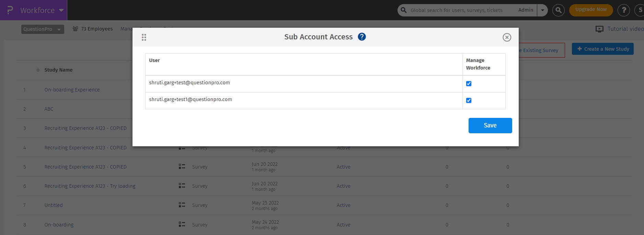
Task: Close the Sub Account Access dialog
Action: click(x=507, y=37)
